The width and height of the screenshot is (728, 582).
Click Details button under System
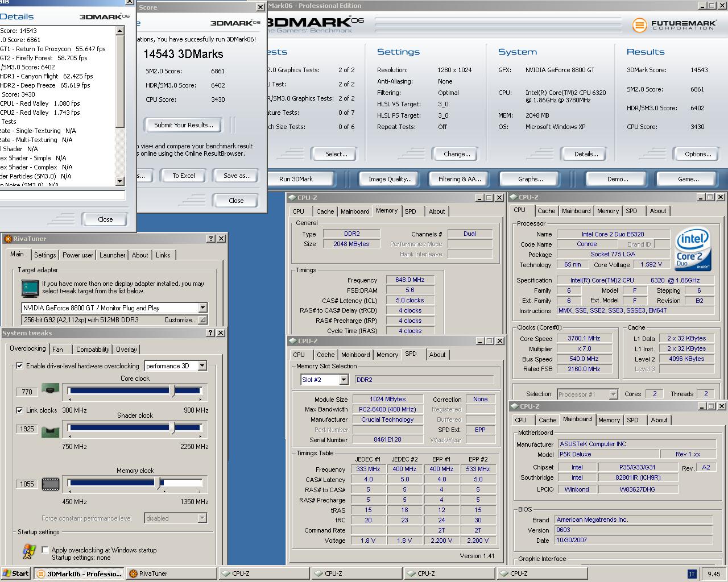pos(586,154)
